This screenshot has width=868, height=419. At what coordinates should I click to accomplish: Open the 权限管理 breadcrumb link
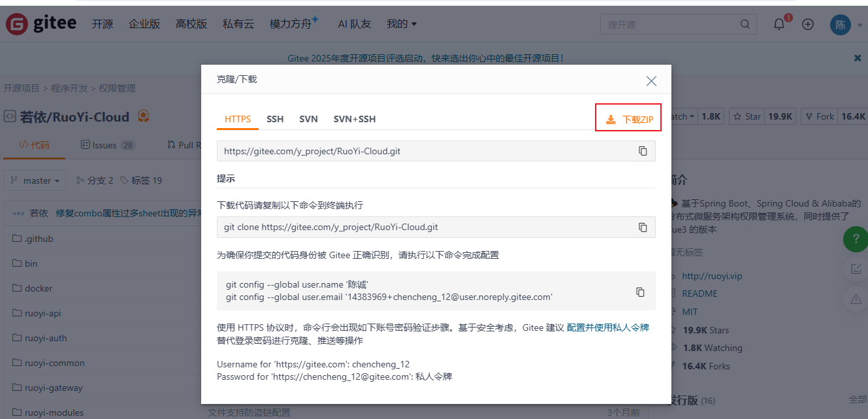point(117,88)
